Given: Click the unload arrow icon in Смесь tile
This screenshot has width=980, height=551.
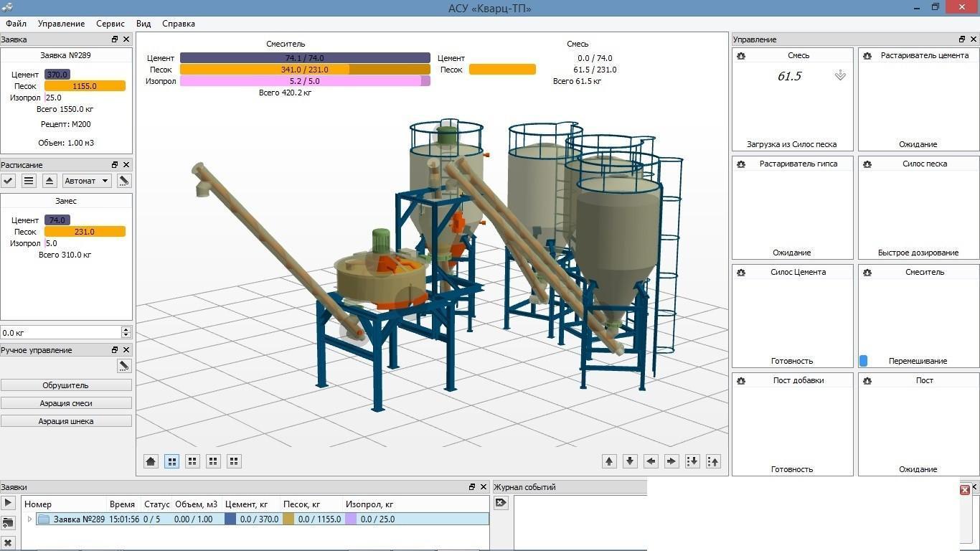Looking at the screenshot, I should point(840,75).
